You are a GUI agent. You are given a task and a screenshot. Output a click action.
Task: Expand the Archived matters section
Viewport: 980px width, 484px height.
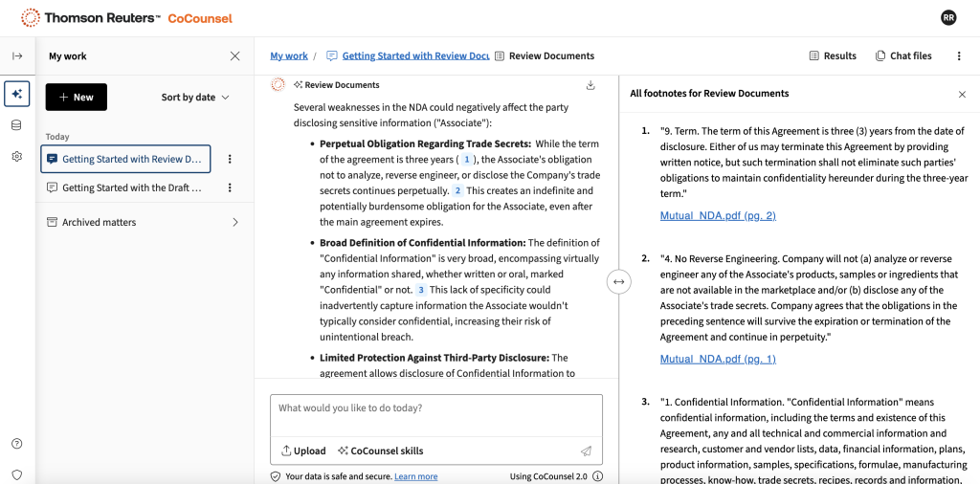click(235, 223)
